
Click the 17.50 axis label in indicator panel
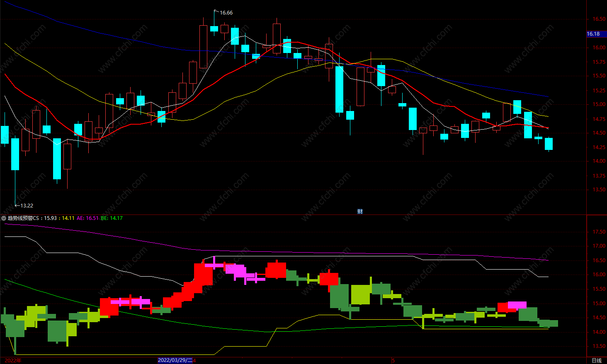pos(599,232)
